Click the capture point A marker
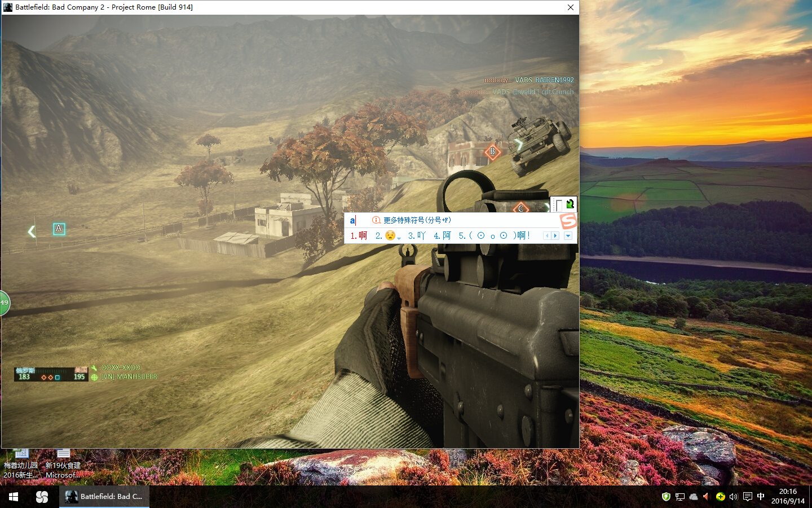 tap(59, 229)
